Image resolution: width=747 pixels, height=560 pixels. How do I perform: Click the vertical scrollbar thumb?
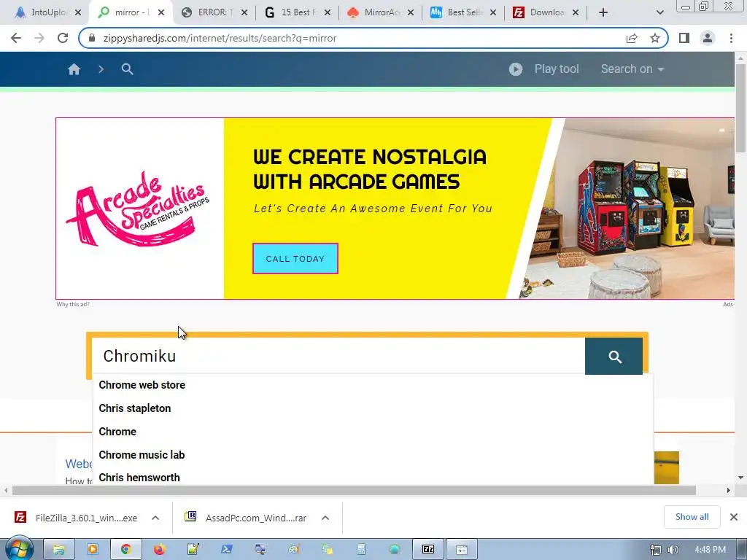pos(741,108)
